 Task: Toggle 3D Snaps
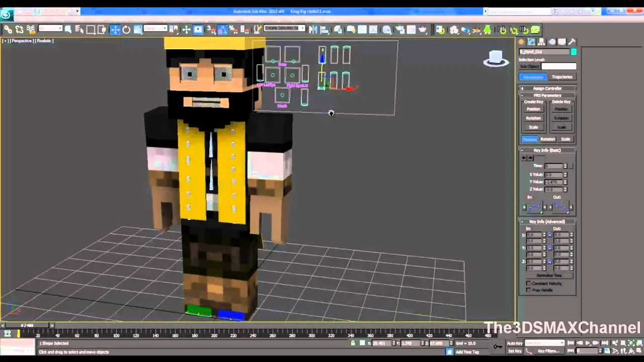[210, 30]
